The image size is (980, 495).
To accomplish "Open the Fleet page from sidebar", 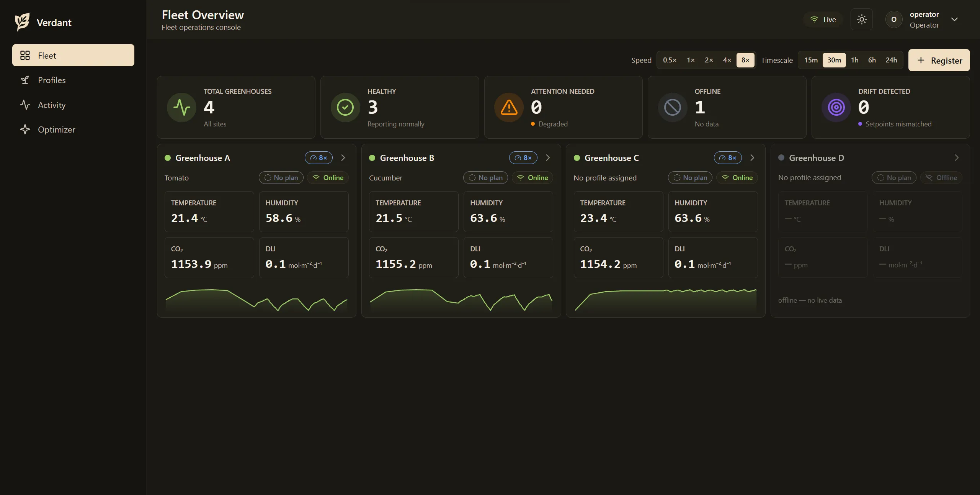I will pos(73,55).
